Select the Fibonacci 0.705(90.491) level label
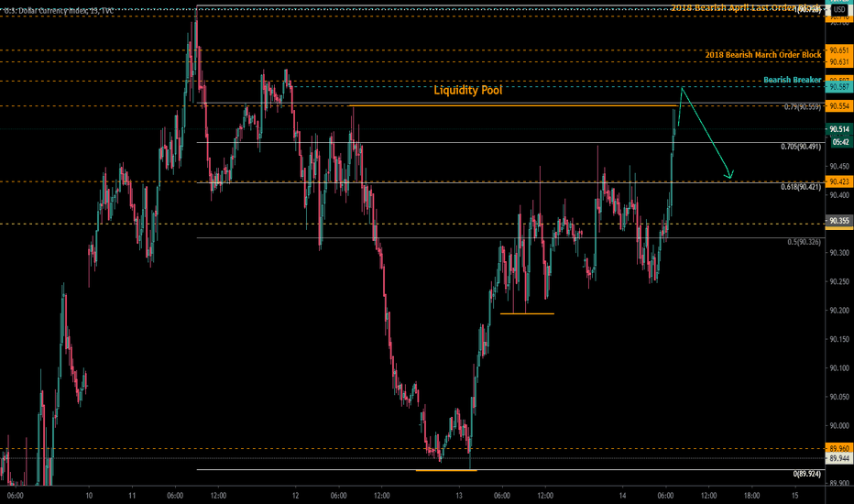The width and height of the screenshot is (854, 504). 801,148
